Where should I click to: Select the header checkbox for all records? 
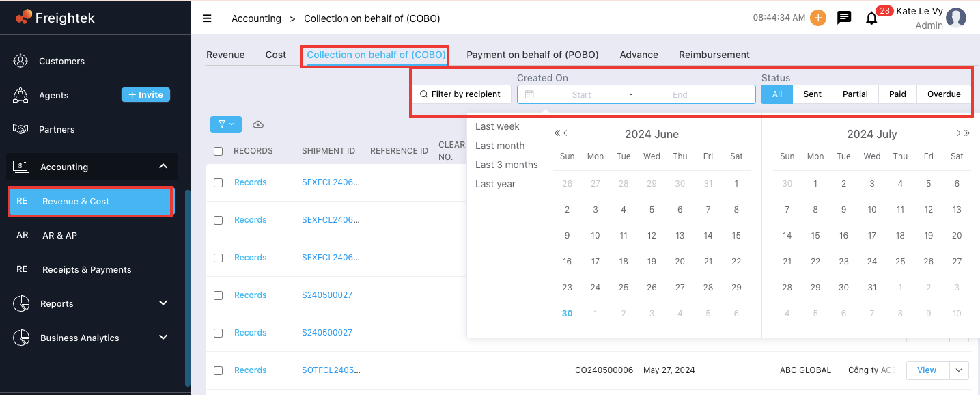pos(218,151)
